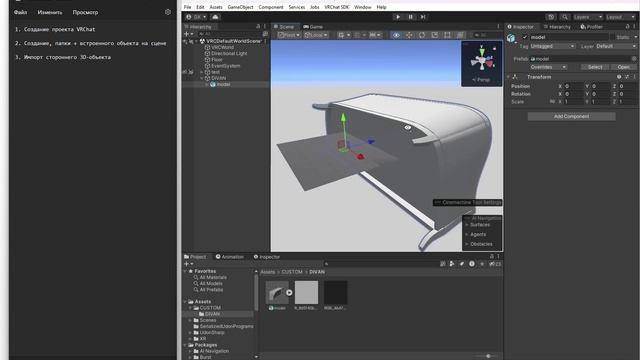640x360 pixels.
Task: Open the File menu in Unity
Action: [x=187, y=7]
